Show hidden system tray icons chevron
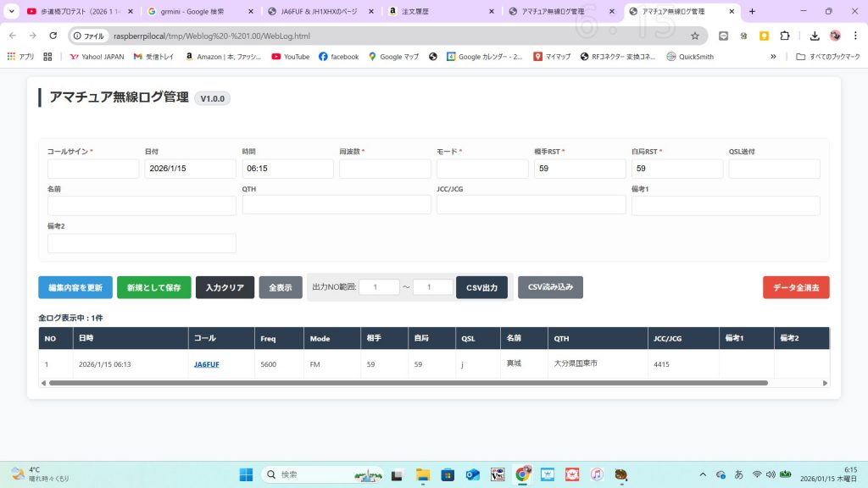 click(x=702, y=474)
